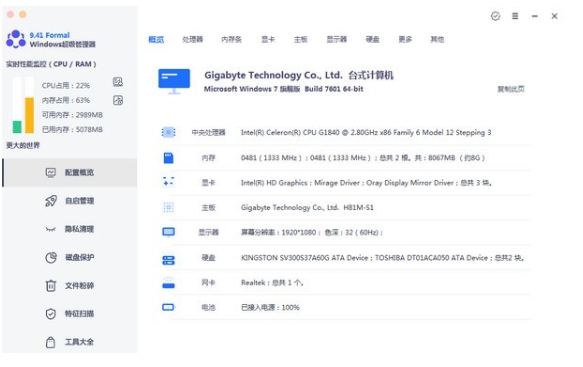The height and width of the screenshot is (367, 583).
Task: Click the 更大的世界 label
Action: (23, 145)
